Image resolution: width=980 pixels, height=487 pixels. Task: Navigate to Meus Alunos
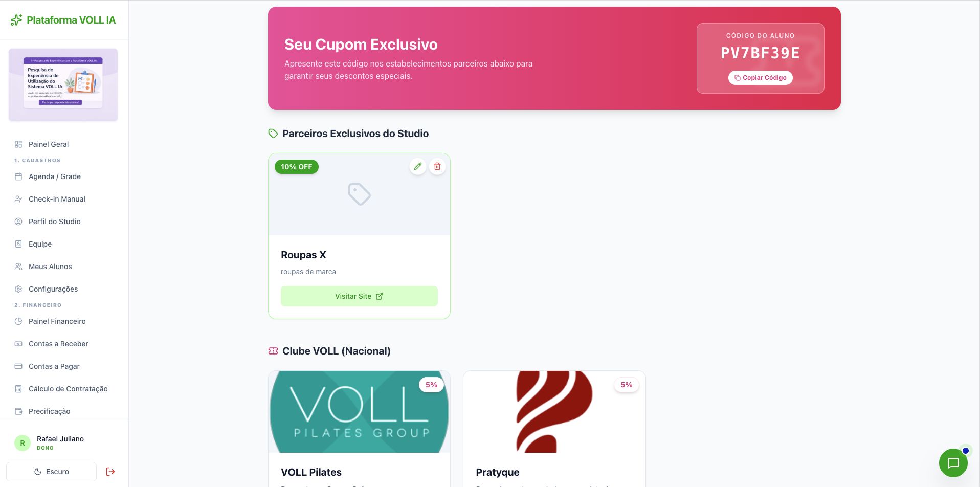50,267
